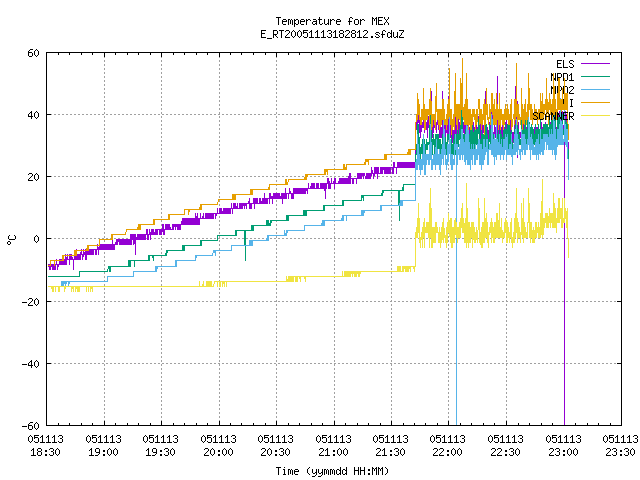Click the y-axis tick label 20

pyautogui.click(x=33, y=177)
